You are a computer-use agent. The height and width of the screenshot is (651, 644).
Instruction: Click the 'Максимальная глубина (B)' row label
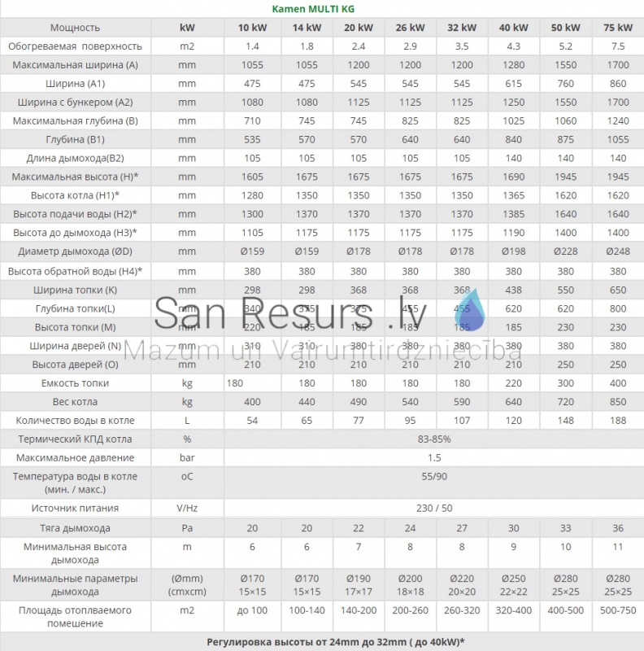coord(75,120)
